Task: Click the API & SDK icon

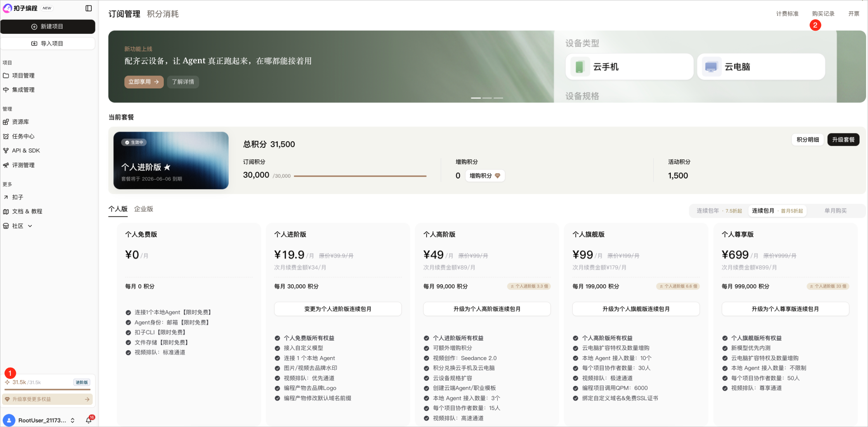Action: (6, 150)
